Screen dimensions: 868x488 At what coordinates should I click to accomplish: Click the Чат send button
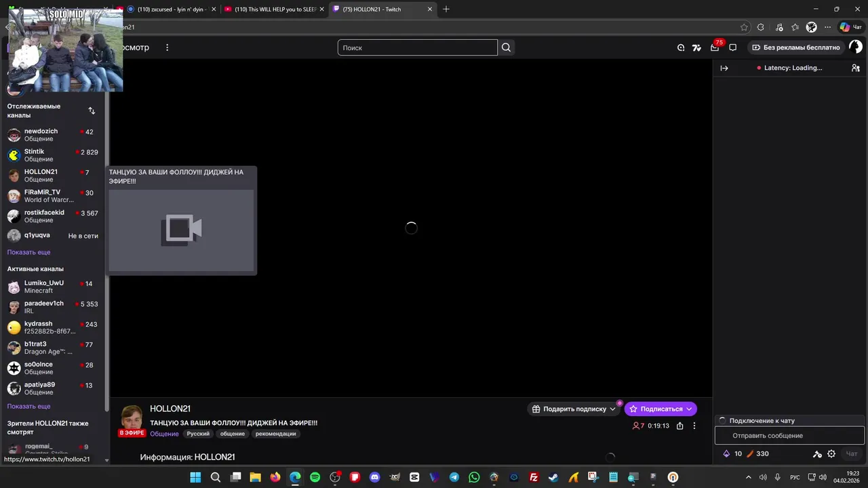[x=852, y=454]
